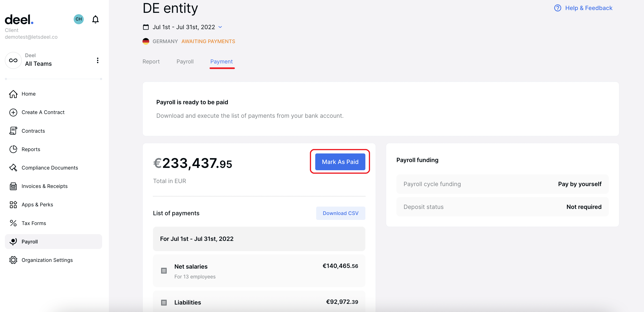Click the Create A Contract plus icon
The width and height of the screenshot is (644, 312).
(13, 112)
